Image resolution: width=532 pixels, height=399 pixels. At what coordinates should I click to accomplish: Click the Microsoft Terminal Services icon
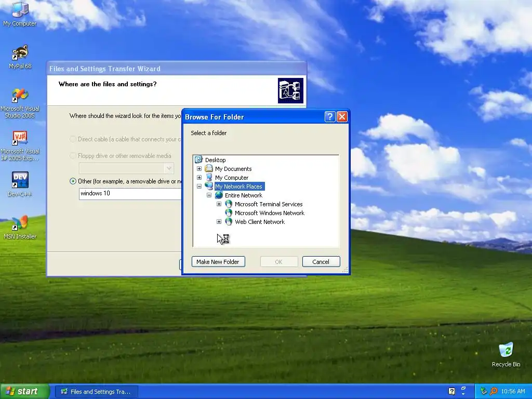point(229,204)
